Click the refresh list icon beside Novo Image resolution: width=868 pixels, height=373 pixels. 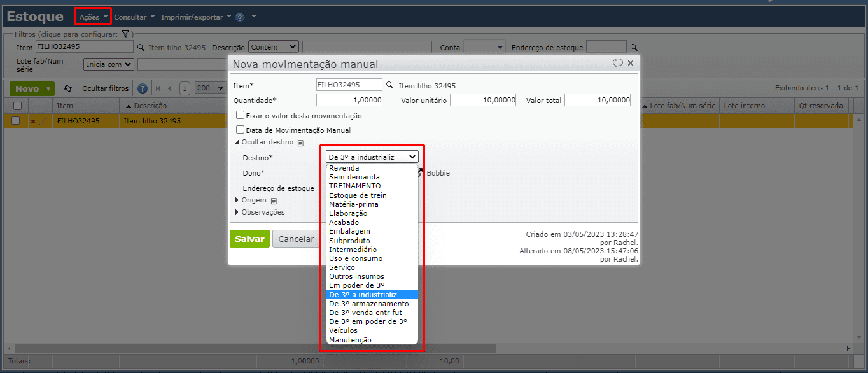tap(69, 88)
